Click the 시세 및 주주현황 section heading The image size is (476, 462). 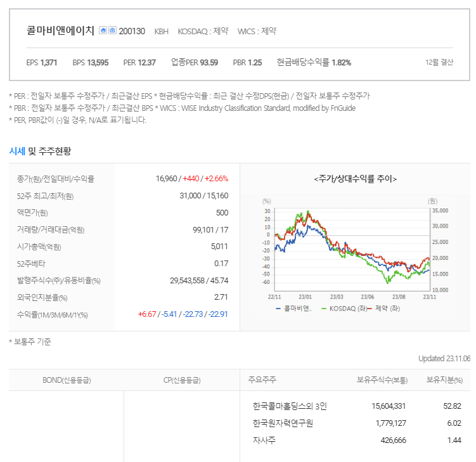[40, 151]
